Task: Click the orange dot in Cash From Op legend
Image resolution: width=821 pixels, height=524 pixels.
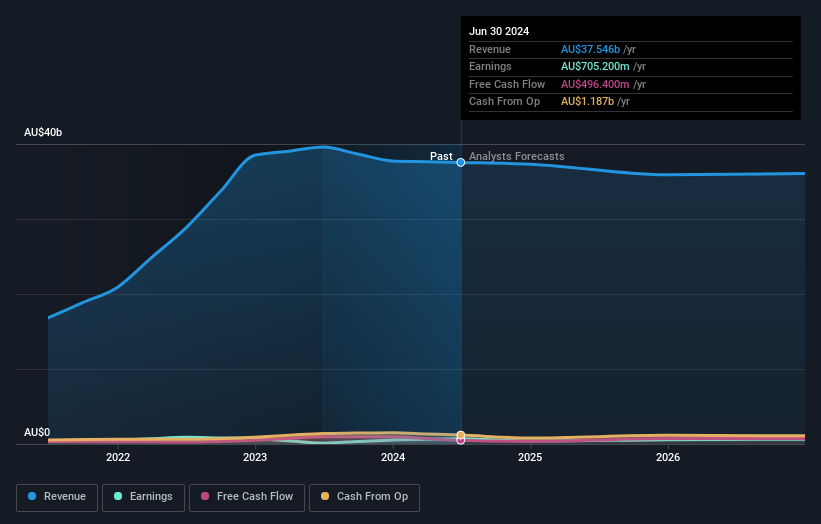Action: 325,496
